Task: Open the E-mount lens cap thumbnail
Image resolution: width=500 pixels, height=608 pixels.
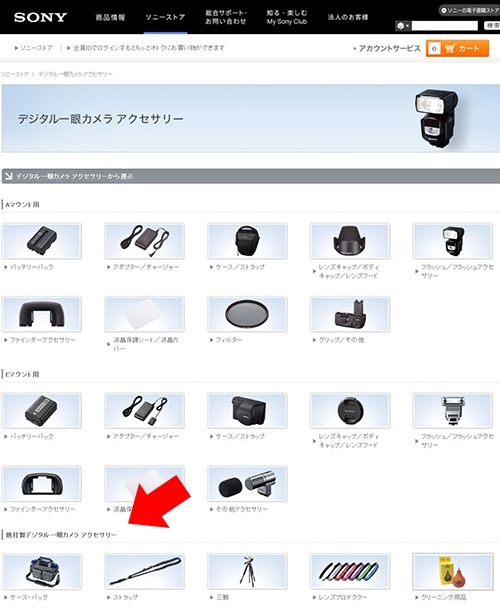Action: (x=349, y=410)
